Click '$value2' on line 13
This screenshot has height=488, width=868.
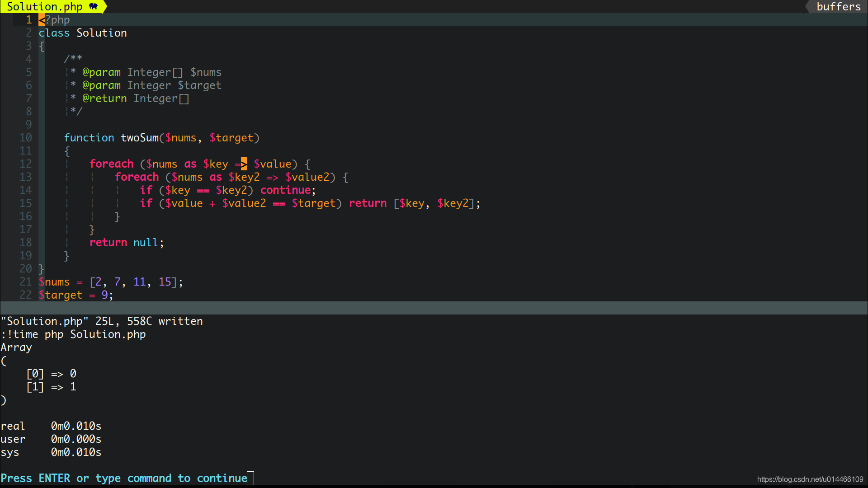pos(307,177)
